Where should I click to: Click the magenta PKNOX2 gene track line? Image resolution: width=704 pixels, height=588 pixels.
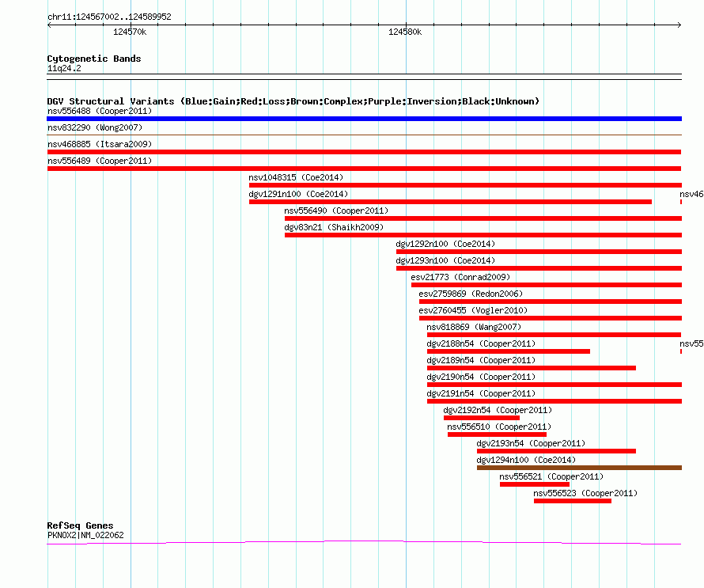[364, 543]
